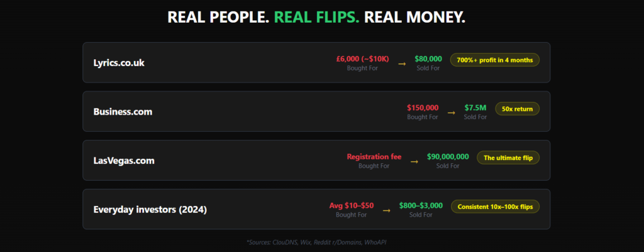Select the 50x return badge
Screen dimensions: 644x252
coord(518,109)
